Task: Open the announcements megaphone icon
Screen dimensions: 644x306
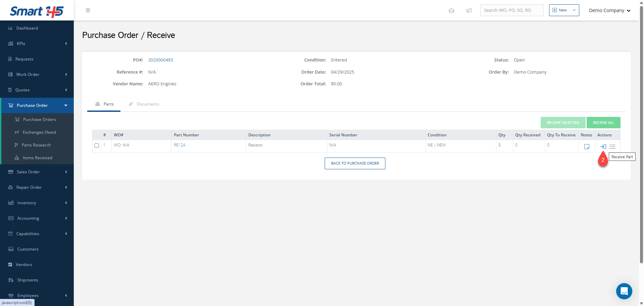Action: [469, 10]
